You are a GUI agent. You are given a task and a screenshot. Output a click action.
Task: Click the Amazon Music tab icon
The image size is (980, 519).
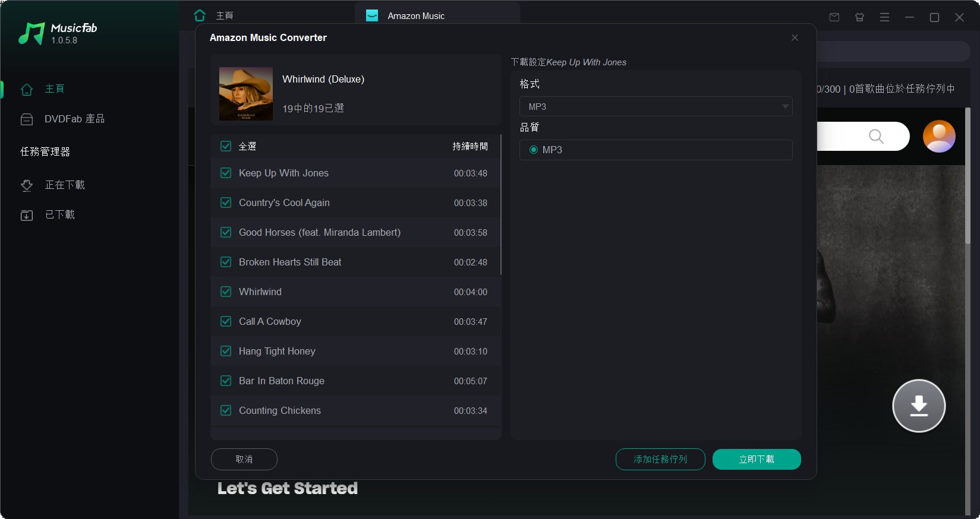click(372, 15)
